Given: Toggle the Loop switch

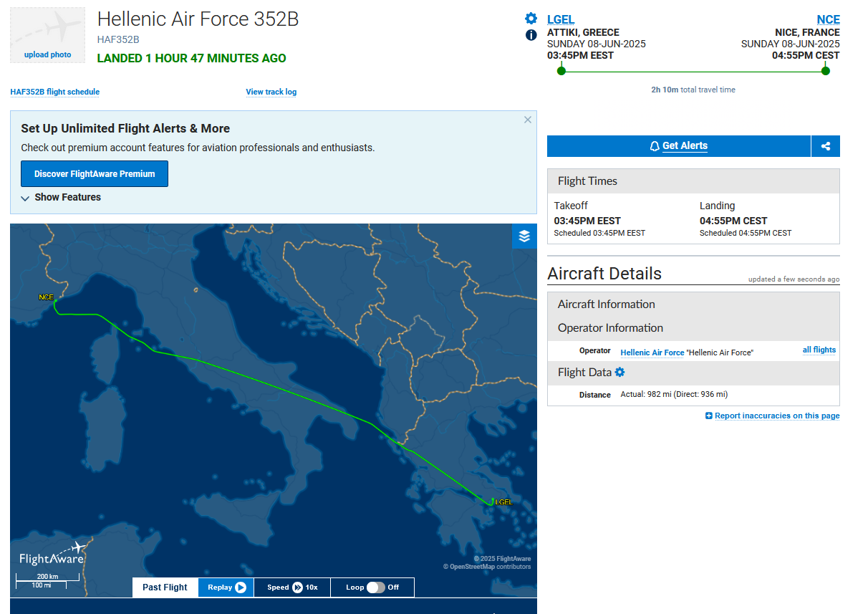Looking at the screenshot, I should coord(376,587).
